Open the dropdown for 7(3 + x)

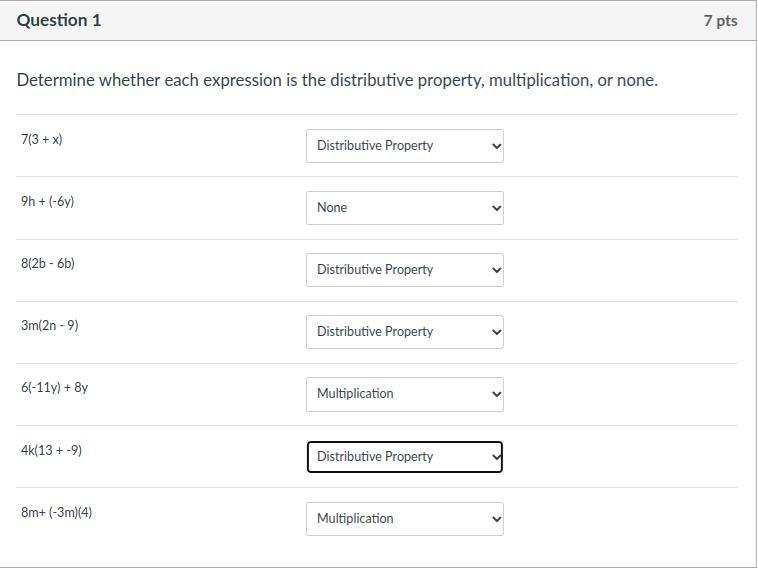click(x=404, y=146)
